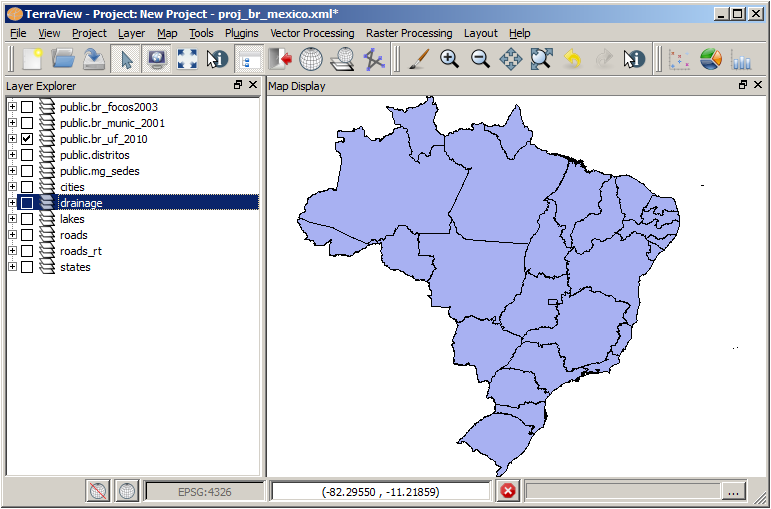Screen dimensions: 771x509
Task: Toggle the Layer Explorer tree panel icon
Action: point(249,59)
